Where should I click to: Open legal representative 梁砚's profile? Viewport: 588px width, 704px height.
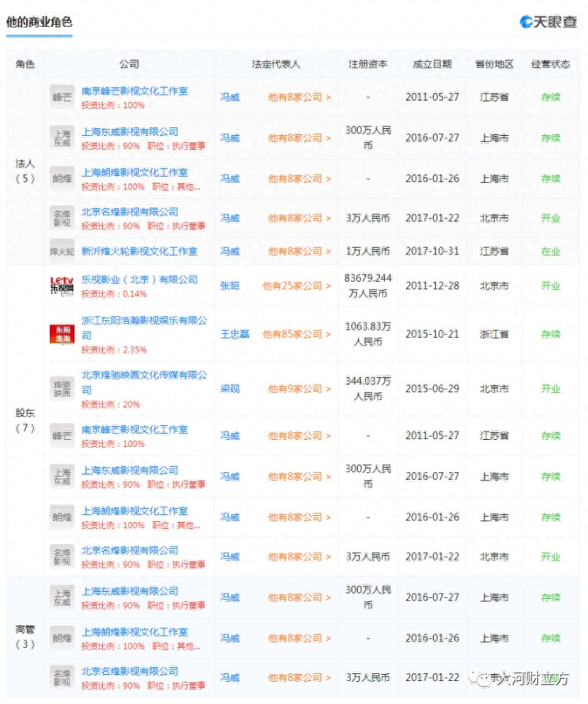coord(230,388)
